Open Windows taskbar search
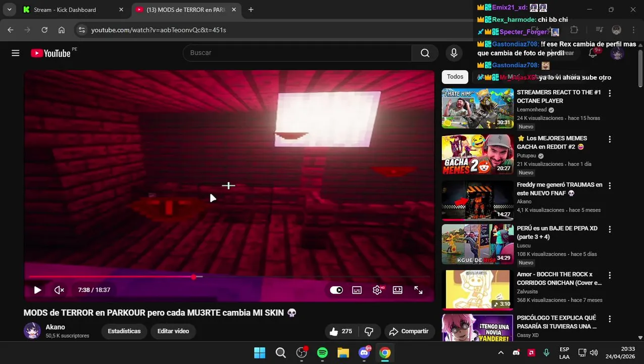The image size is (644, 364). [281, 353]
